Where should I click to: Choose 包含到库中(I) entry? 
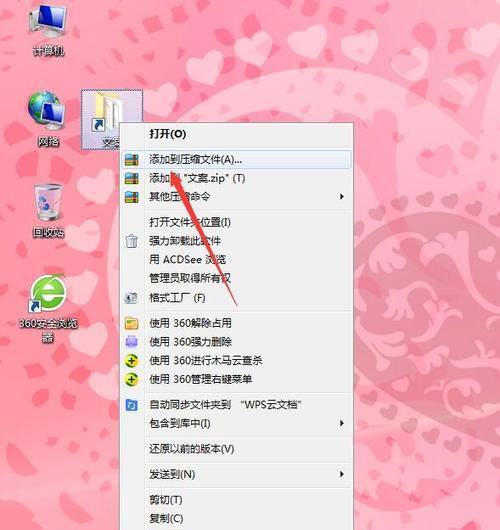tap(237, 423)
